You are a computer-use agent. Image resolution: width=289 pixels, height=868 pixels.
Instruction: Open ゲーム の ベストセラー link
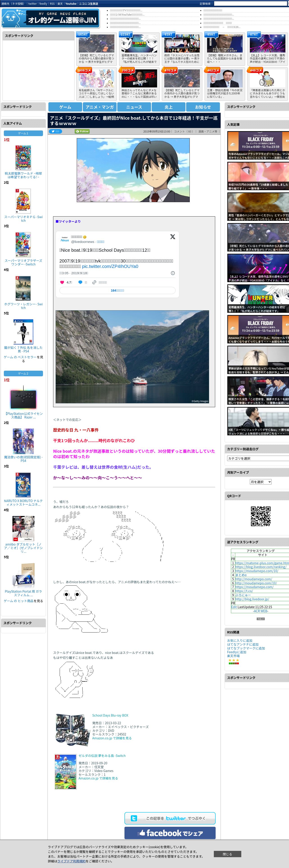click(20, 357)
